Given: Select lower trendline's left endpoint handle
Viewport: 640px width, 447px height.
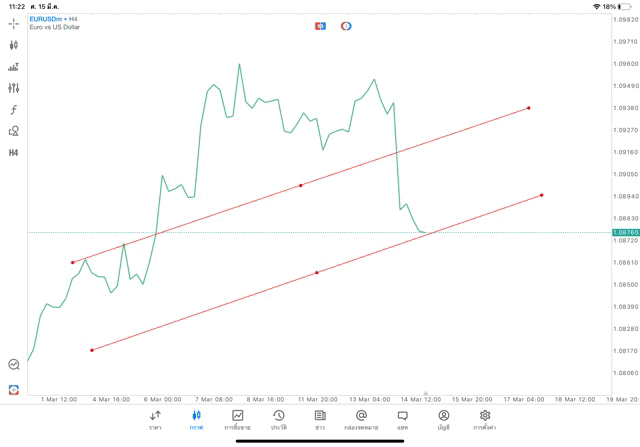Looking at the screenshot, I should [92, 350].
